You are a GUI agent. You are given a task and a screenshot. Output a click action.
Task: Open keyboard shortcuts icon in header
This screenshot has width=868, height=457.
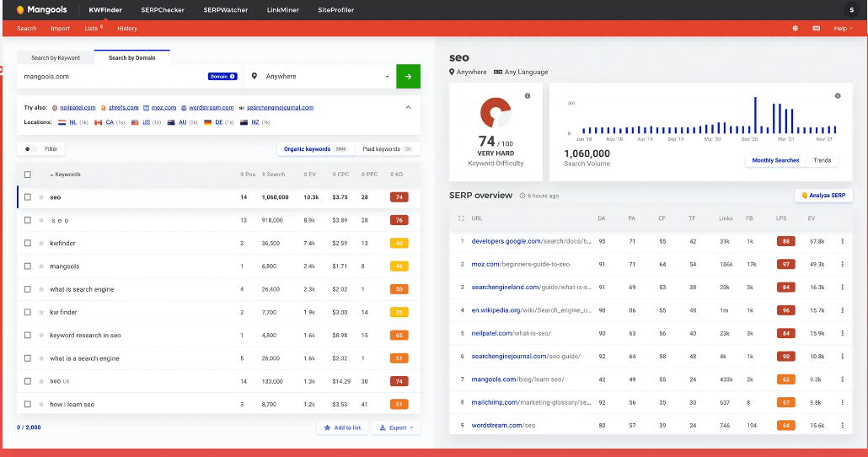[816, 29]
